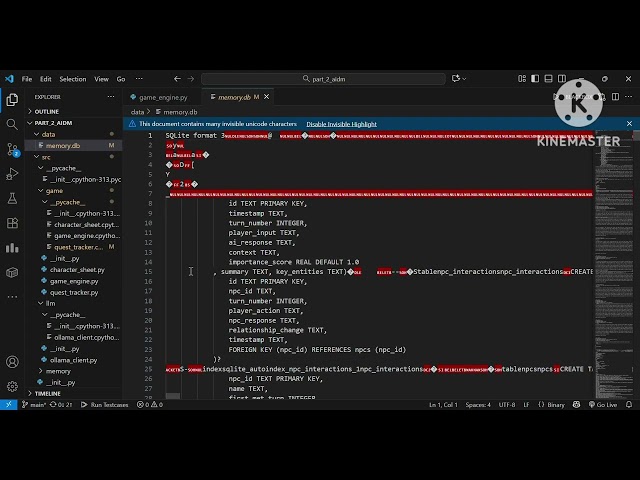Open the Testing flask view
This screenshot has width=640, height=480.
12,198
